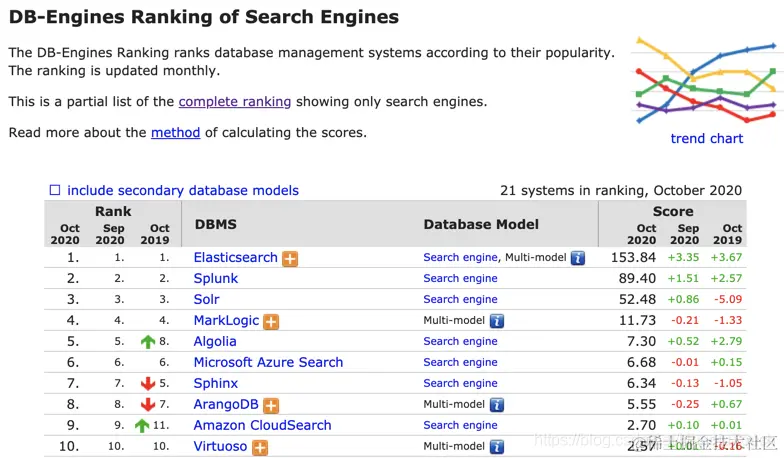Image resolution: width=784 pixels, height=458 pixels.
Task: Click the plus icon next to ArangoDB
Action: click(271, 405)
